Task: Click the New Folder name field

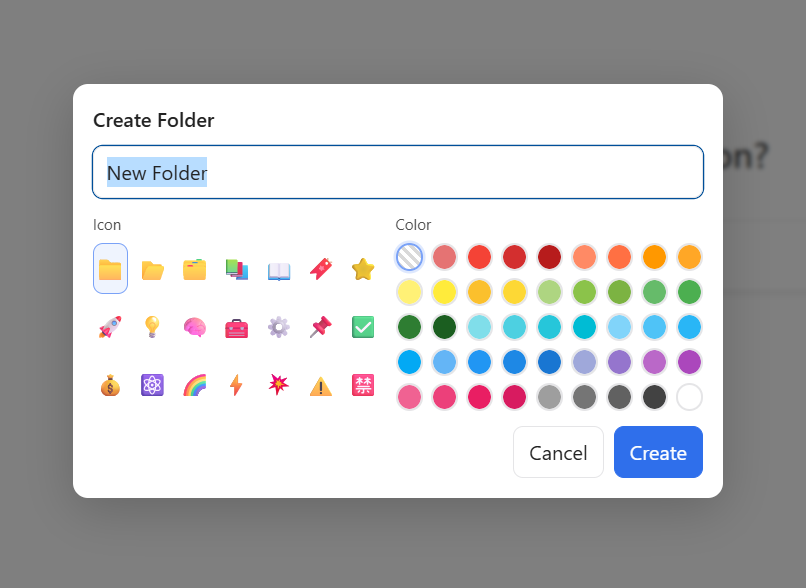Action: click(398, 173)
